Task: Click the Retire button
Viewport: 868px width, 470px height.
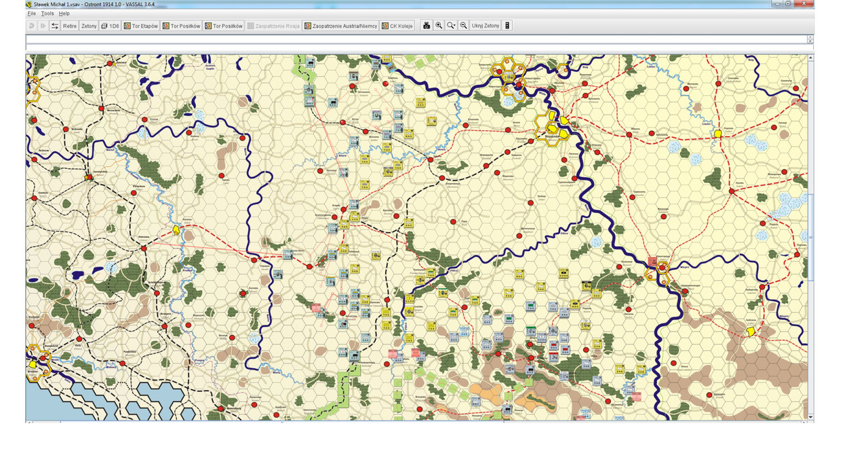Action: point(70,26)
